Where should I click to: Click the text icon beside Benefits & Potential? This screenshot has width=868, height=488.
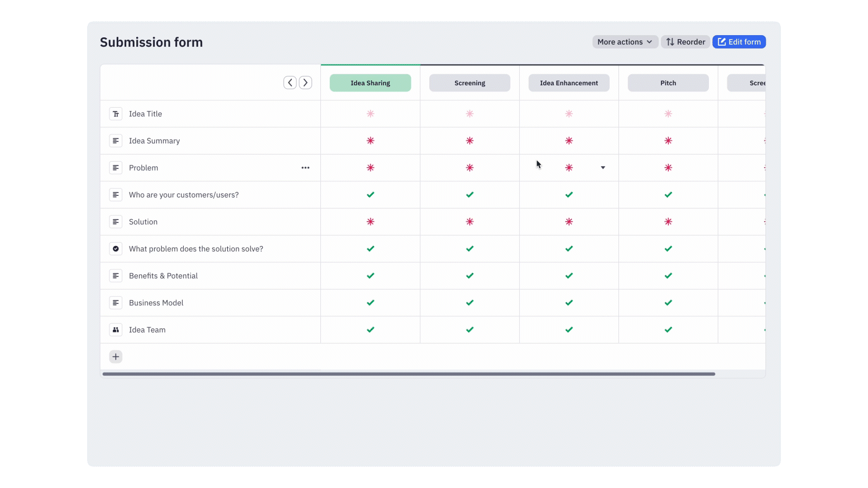coord(116,276)
